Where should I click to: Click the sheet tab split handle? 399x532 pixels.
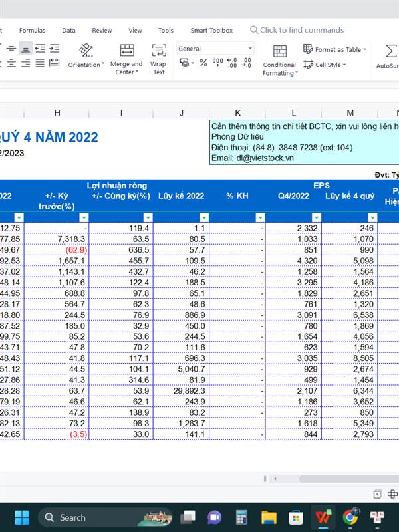click(265, 479)
